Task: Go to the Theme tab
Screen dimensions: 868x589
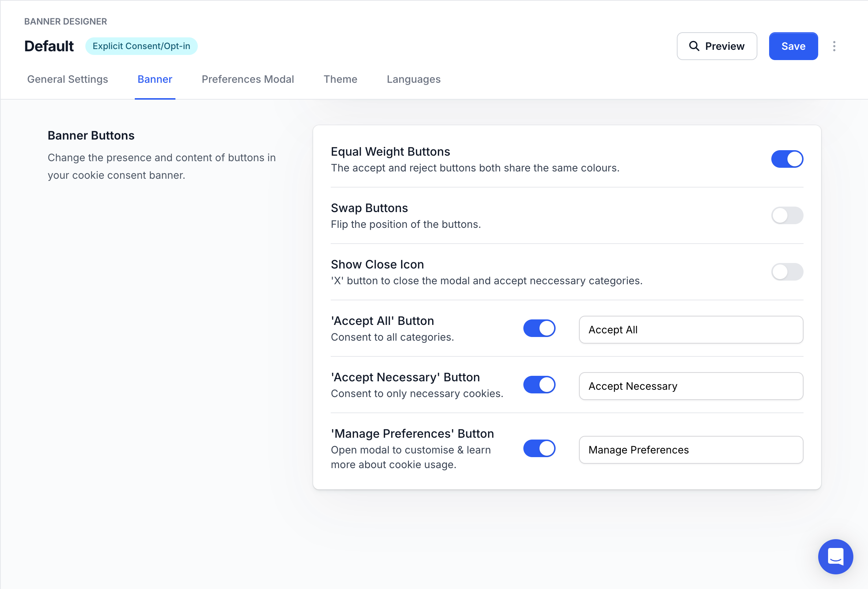Action: 340,79
